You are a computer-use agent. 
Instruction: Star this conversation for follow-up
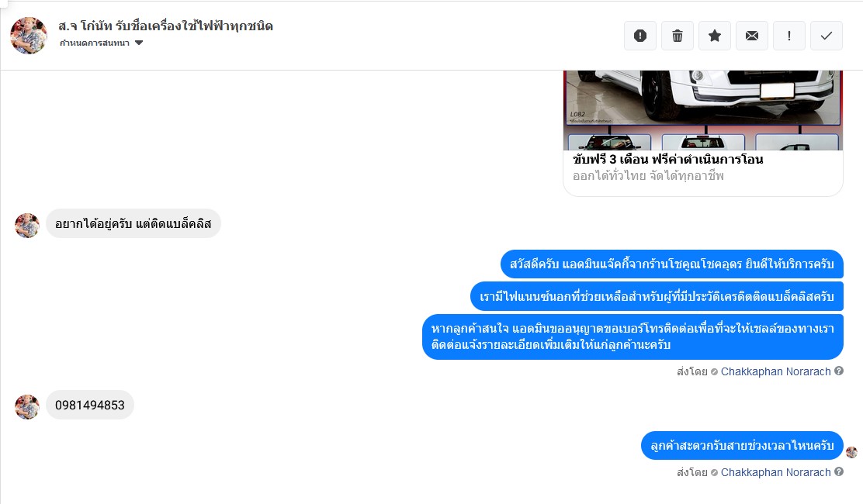click(x=715, y=36)
